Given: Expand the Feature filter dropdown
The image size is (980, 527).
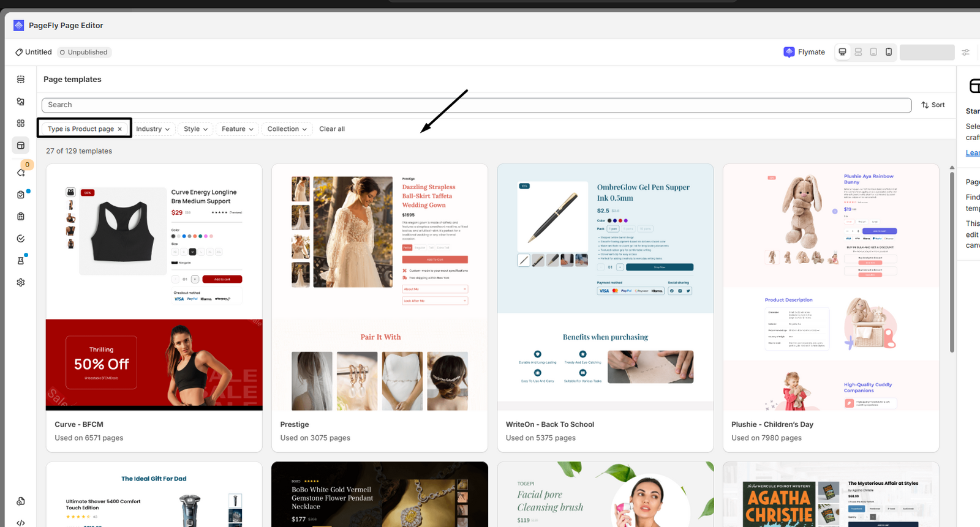Looking at the screenshot, I should point(237,129).
